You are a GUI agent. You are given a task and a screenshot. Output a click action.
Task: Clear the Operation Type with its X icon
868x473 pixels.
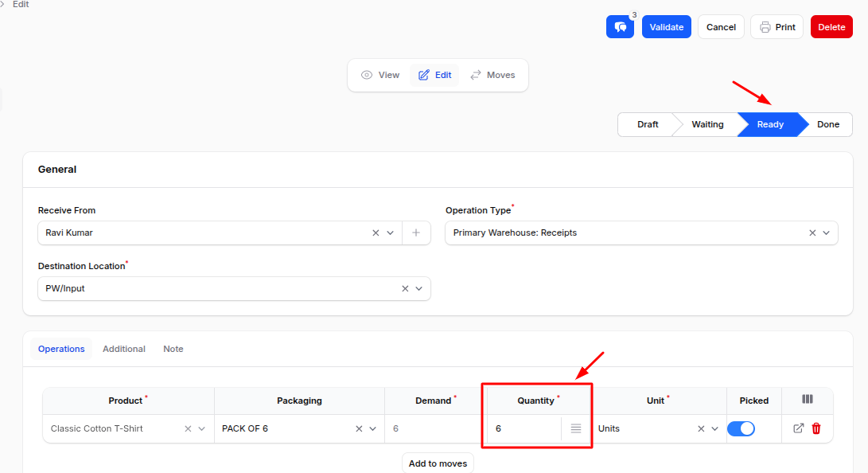point(811,233)
